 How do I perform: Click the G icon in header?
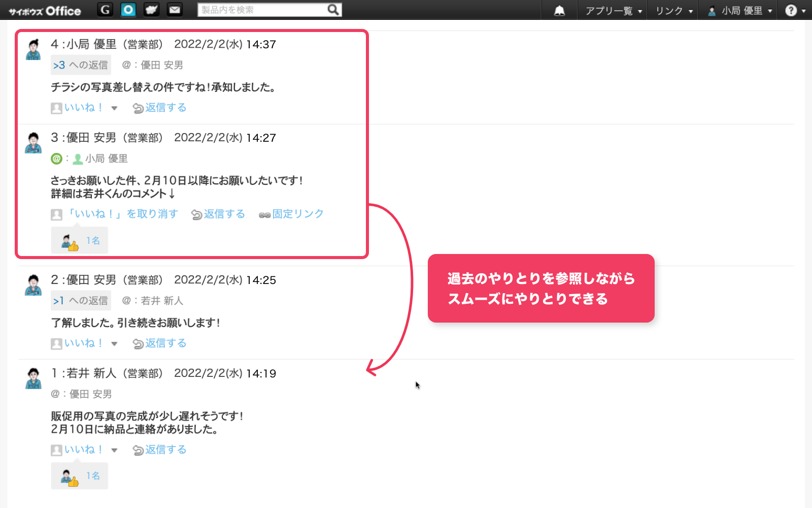[x=105, y=10]
